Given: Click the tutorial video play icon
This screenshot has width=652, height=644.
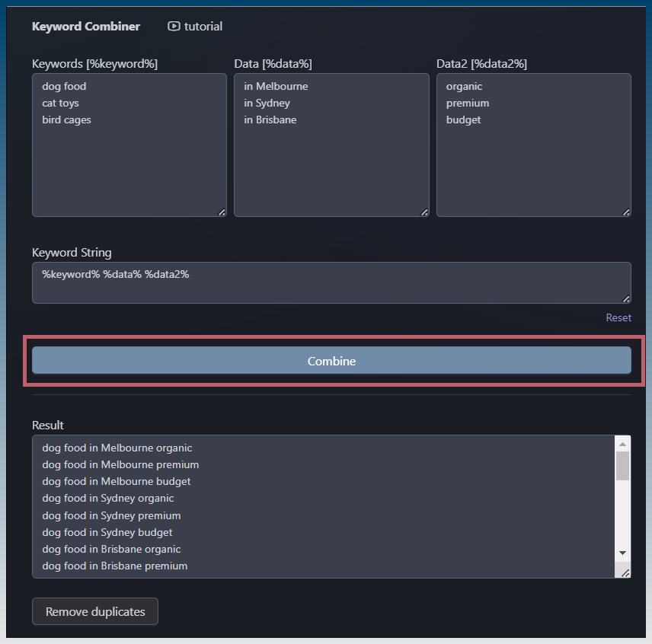Looking at the screenshot, I should [x=174, y=27].
